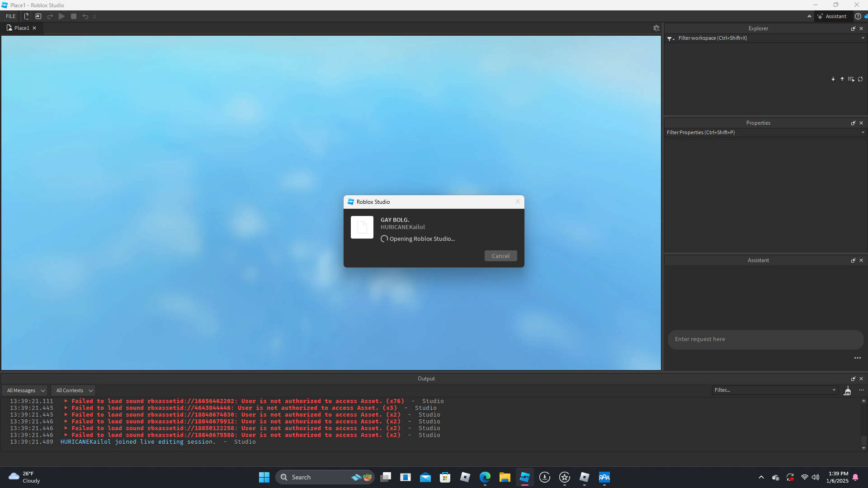Click the Play test button
The height and width of the screenshot is (488, 868).
61,16
